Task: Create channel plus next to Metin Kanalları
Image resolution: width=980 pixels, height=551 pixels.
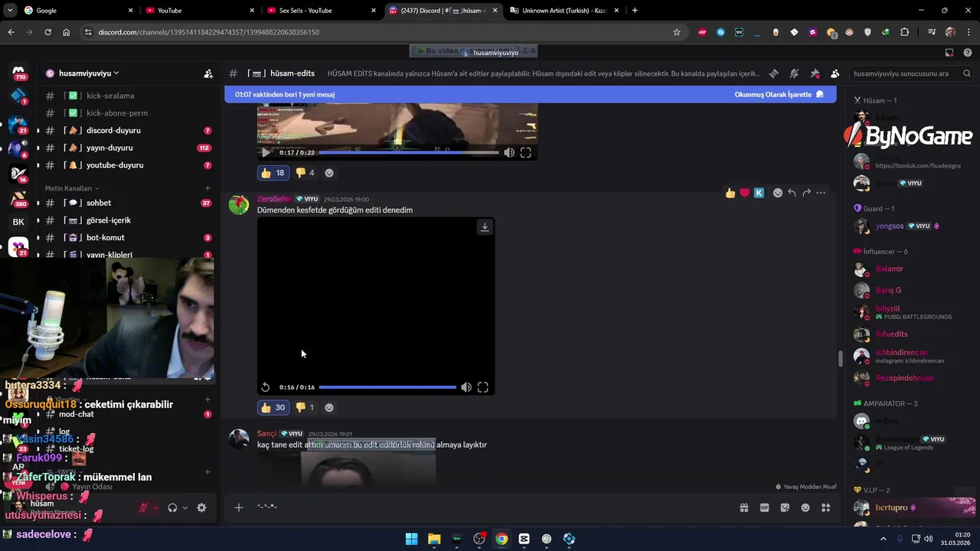Action: 207,188
